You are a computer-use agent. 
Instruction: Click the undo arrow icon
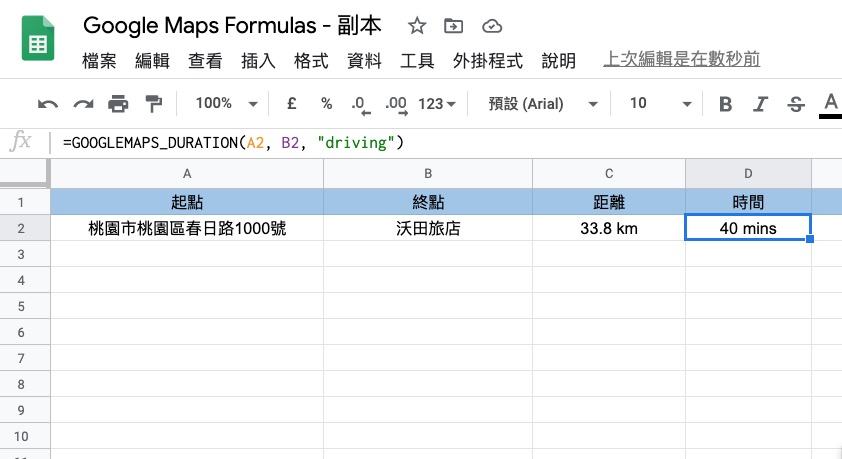47,104
